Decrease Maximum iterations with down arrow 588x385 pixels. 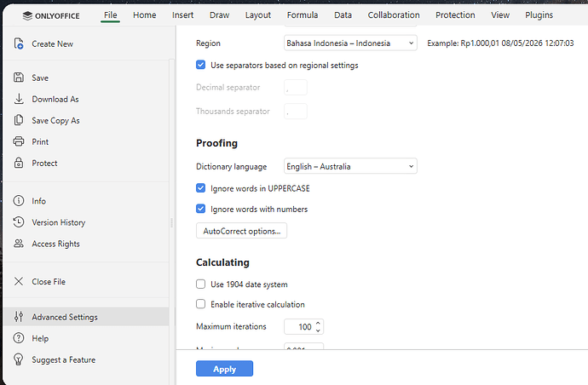click(318, 330)
